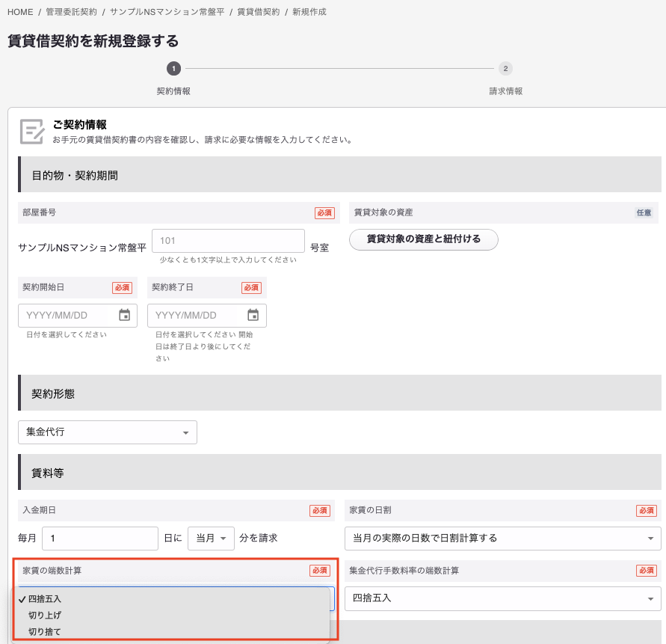
Task: Select 切り上げ rounding option
Action: point(45,616)
